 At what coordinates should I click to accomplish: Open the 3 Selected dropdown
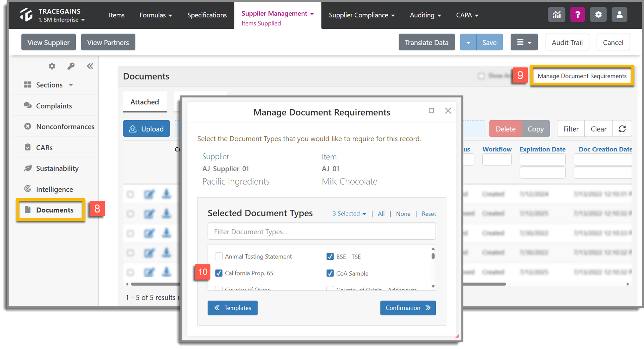click(349, 213)
